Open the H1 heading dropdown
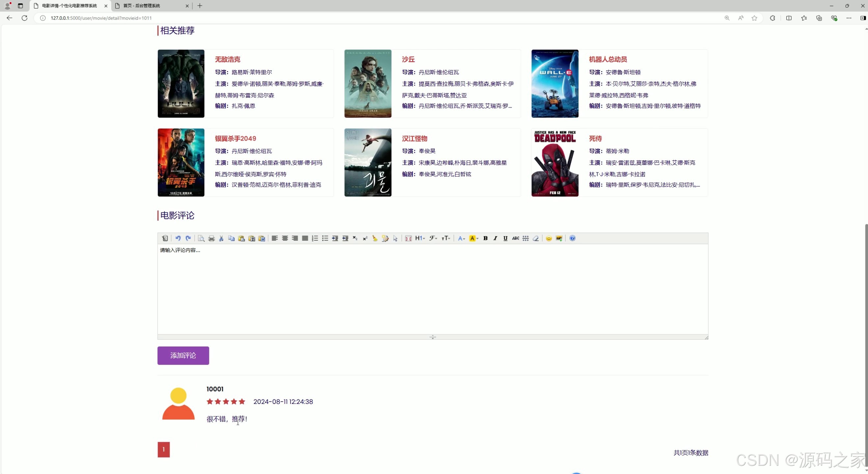This screenshot has width=868, height=474. 420,239
